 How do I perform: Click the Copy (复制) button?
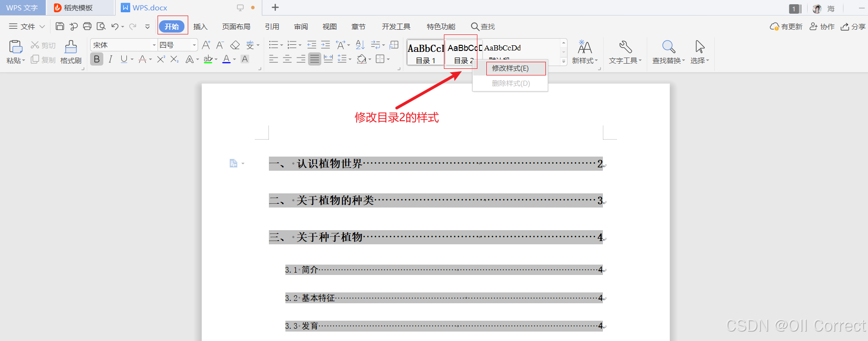point(43,60)
